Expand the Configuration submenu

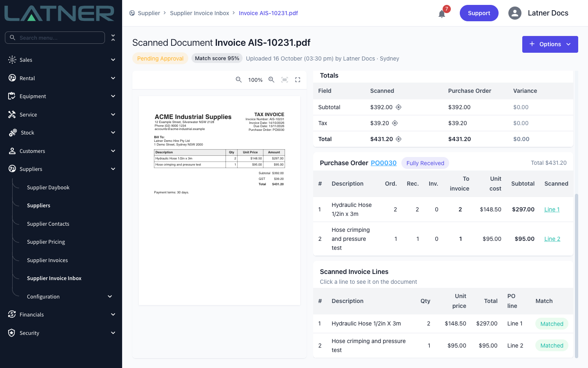pos(110,296)
